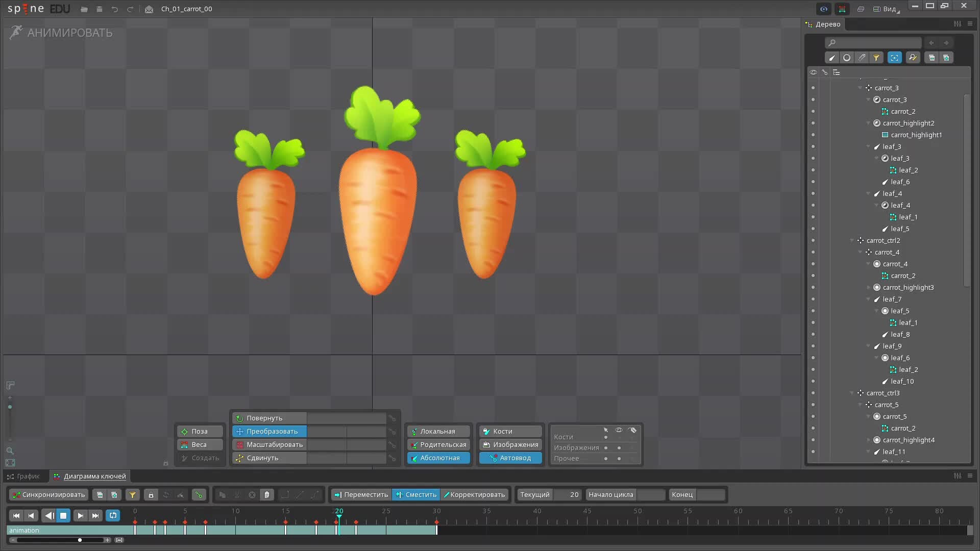The image size is (980, 551).
Task: Click the timeline zoom slider handle
Action: tap(80, 540)
